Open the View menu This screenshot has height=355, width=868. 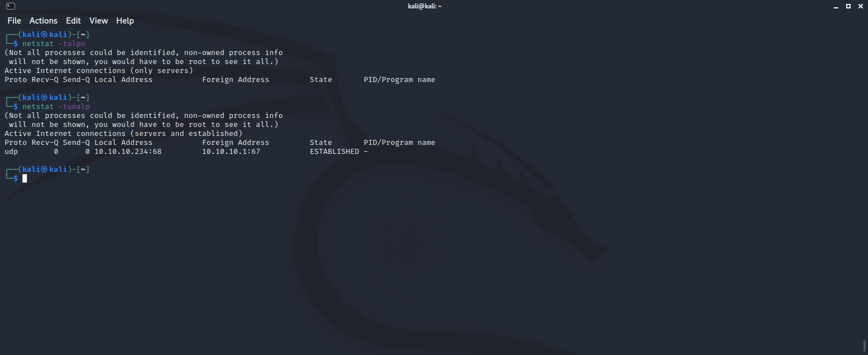coord(98,21)
